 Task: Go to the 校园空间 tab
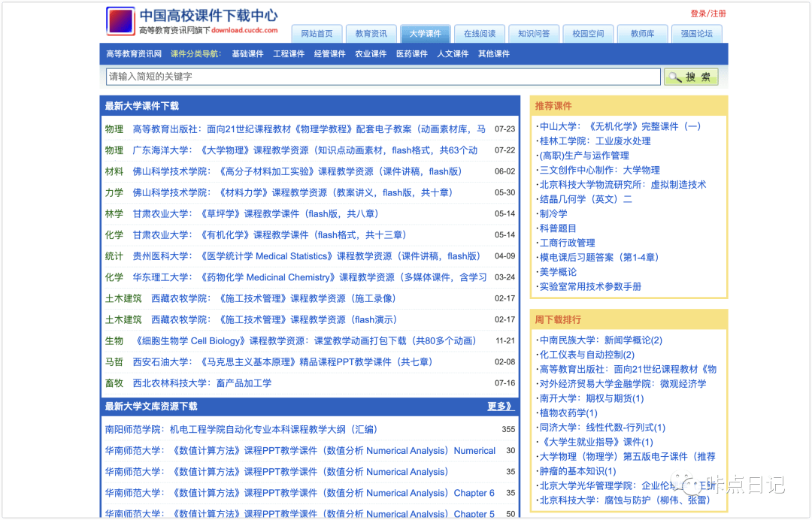[x=588, y=34]
